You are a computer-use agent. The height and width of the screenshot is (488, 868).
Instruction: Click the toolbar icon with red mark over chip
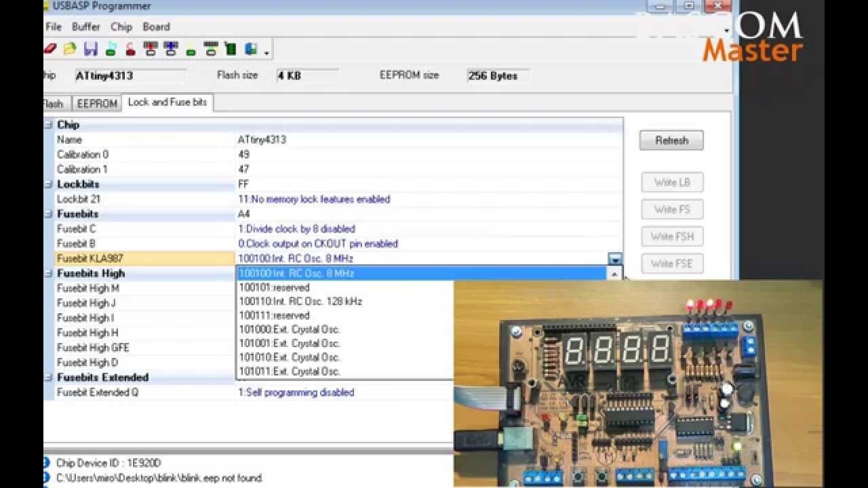pos(151,49)
